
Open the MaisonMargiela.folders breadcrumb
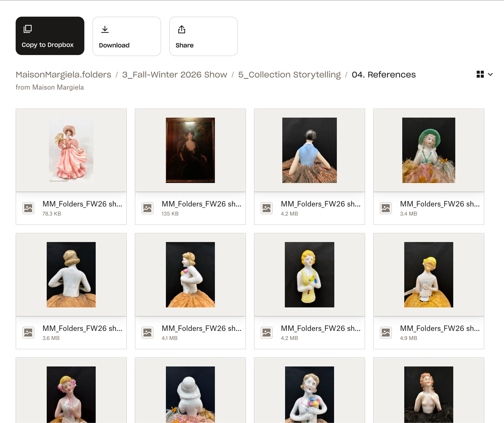point(63,75)
